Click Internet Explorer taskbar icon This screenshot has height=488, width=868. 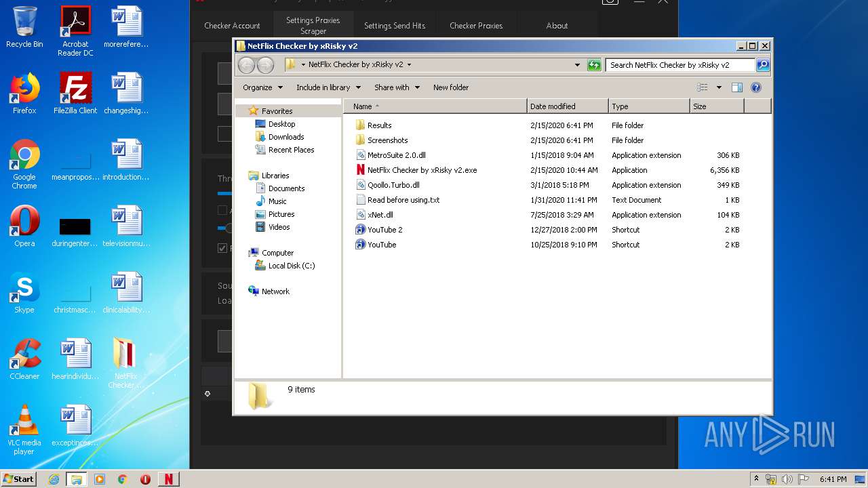pyautogui.click(x=54, y=479)
